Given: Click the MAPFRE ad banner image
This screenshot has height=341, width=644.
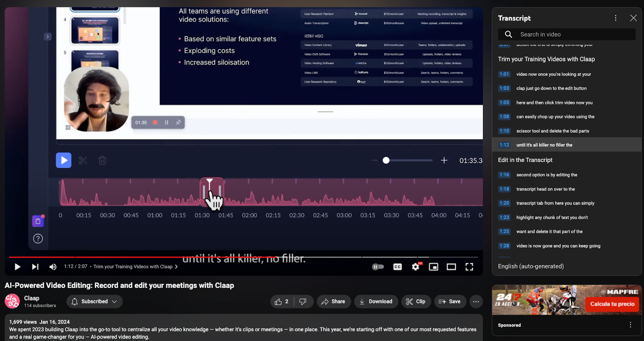Looking at the screenshot, I should [x=567, y=300].
